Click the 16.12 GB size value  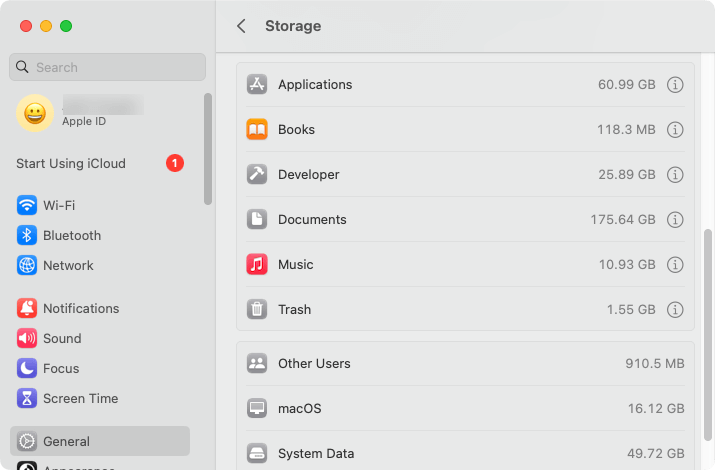[x=656, y=408]
